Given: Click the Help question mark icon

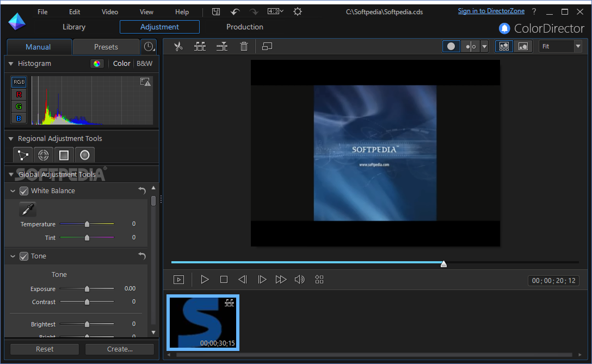Looking at the screenshot, I should 534,12.
